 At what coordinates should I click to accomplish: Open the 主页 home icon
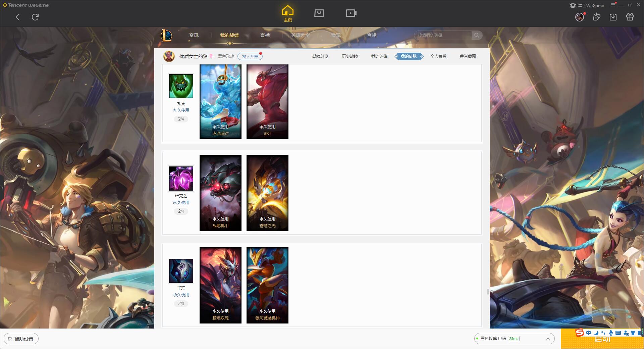tap(288, 13)
